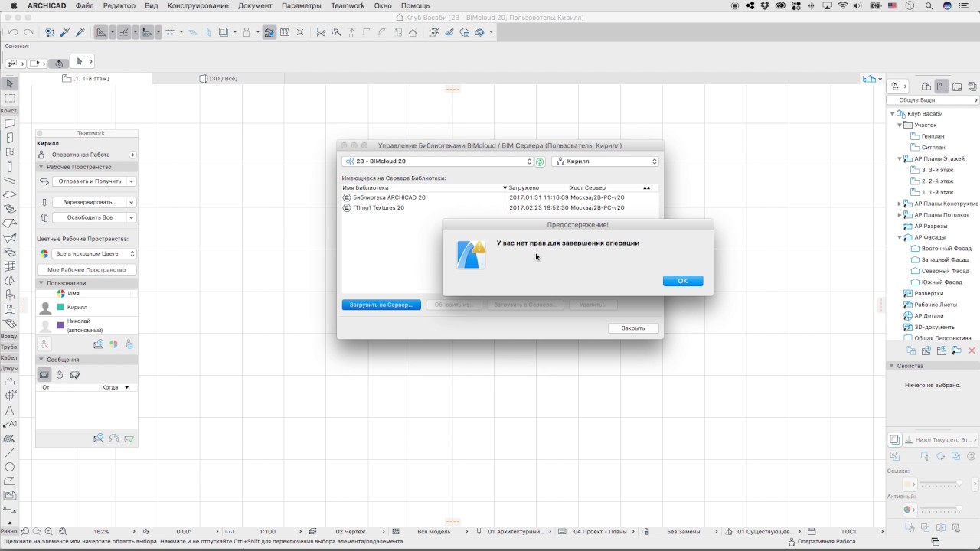Click 'Имя Библиотеки' column header
Screen dimensions: 980x551
(x=424, y=187)
